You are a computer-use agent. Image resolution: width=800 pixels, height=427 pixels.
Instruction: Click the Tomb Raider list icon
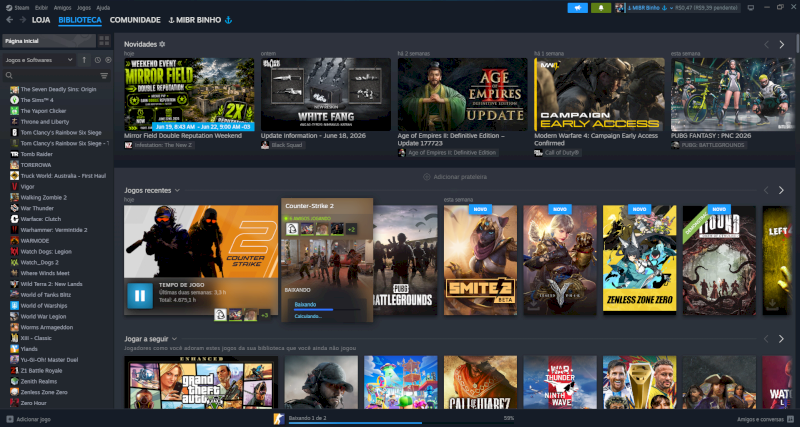pyautogui.click(x=14, y=154)
